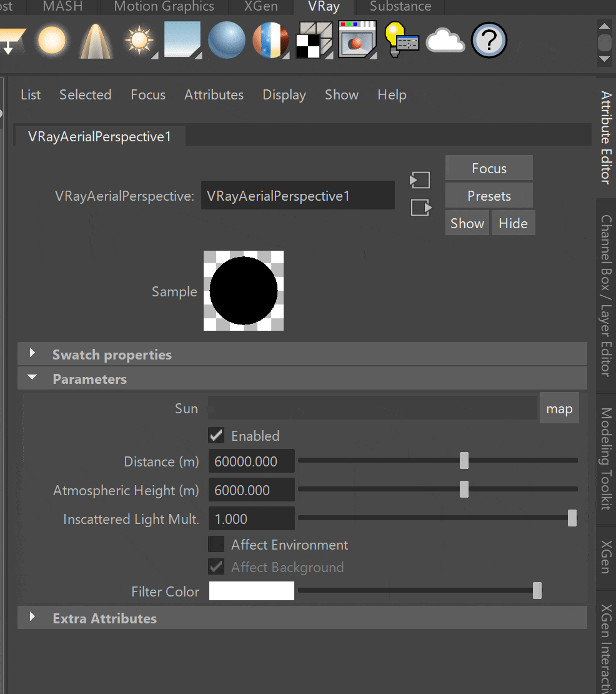The width and height of the screenshot is (616, 694).
Task: Check the Affect Environment checkbox
Action: (x=216, y=545)
